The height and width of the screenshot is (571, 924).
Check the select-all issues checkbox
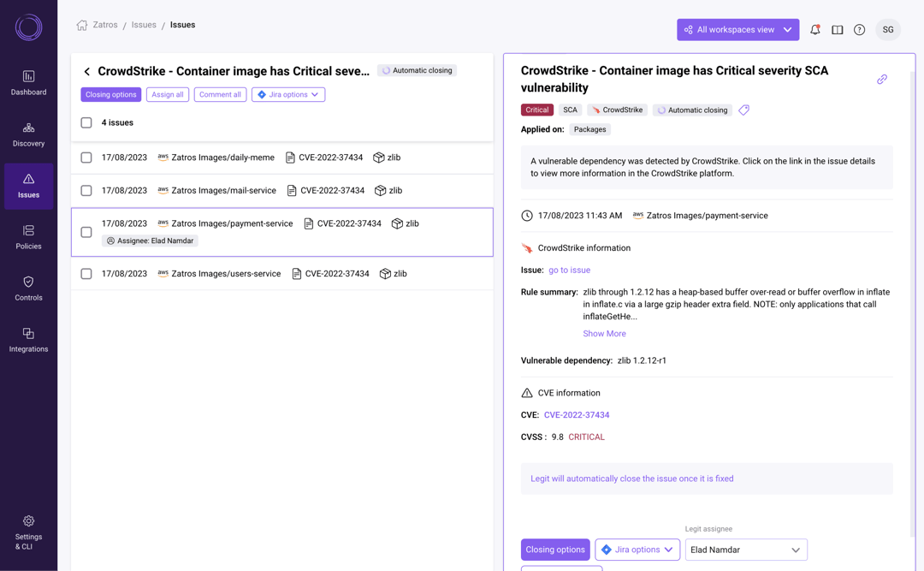pyautogui.click(x=86, y=122)
